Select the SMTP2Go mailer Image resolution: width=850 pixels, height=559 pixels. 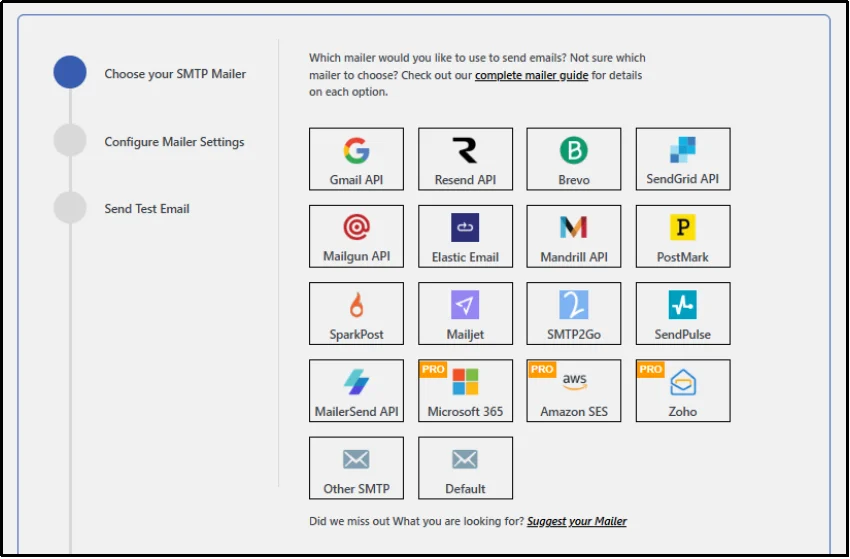tap(574, 313)
